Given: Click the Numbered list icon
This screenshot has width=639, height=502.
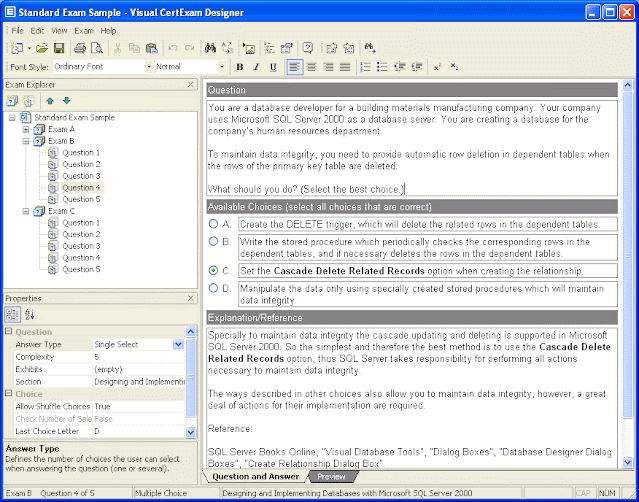Looking at the screenshot, I should pyautogui.click(x=366, y=67).
